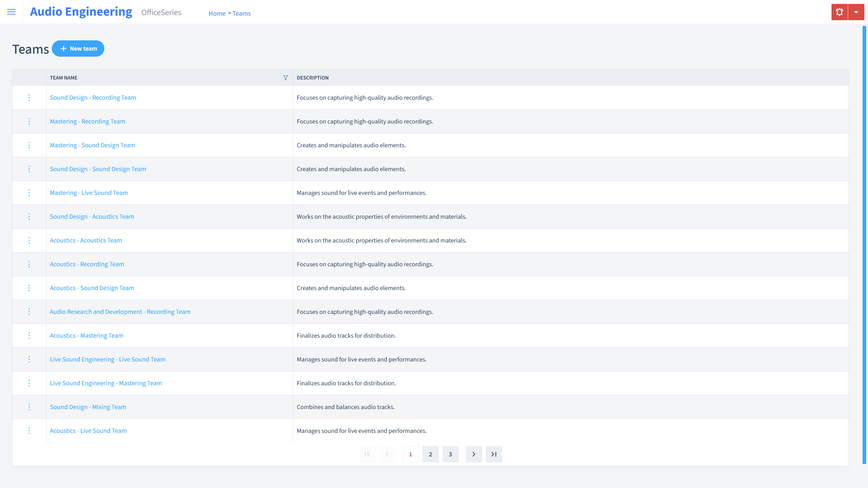The image size is (868, 488).
Task: Click the dropdown arrow next to notification bell
Action: click(856, 12)
